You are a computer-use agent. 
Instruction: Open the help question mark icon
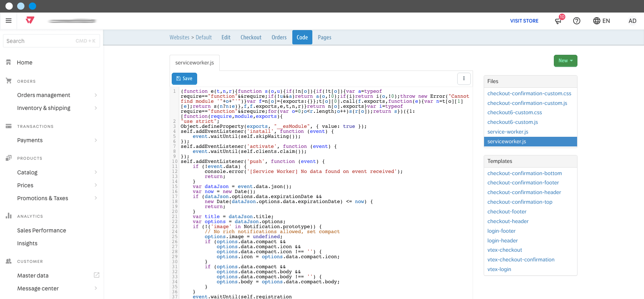[577, 21]
